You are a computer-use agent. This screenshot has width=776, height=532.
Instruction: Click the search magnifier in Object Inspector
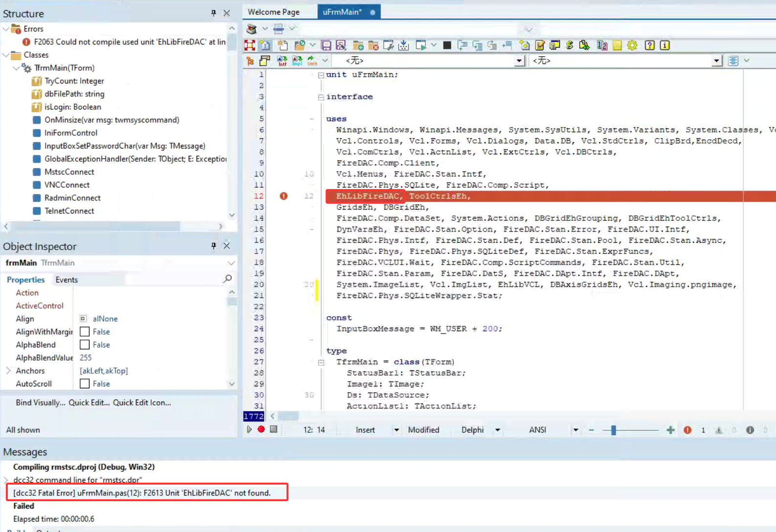pos(227,279)
